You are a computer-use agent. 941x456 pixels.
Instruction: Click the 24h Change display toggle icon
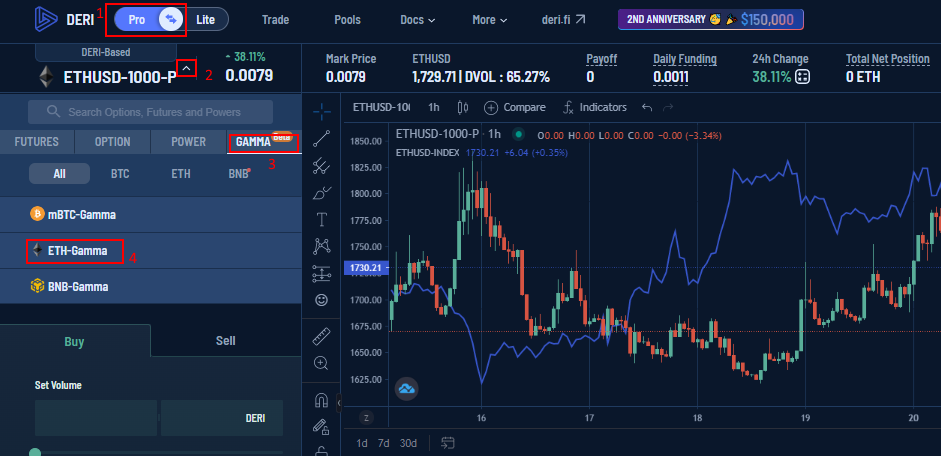(802, 77)
